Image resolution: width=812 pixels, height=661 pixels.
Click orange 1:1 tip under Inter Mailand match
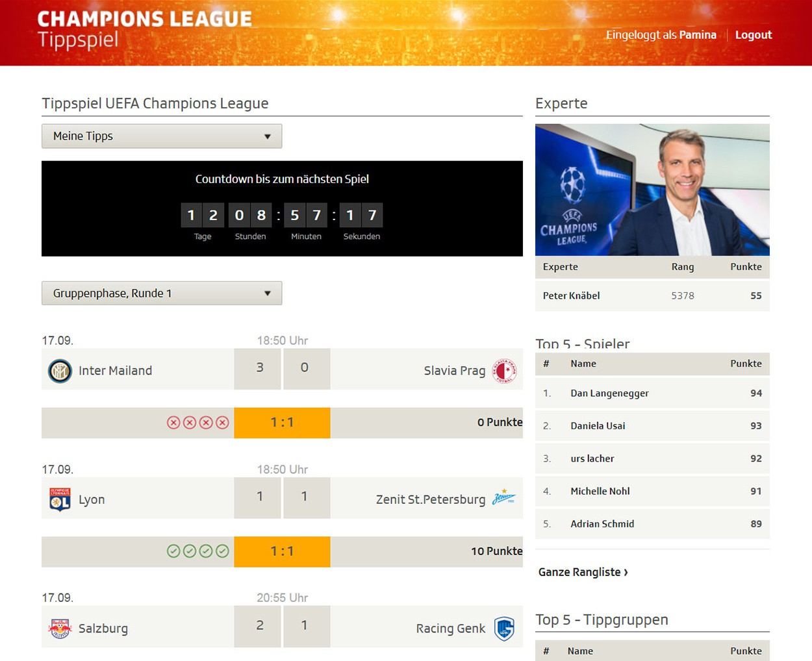click(282, 423)
